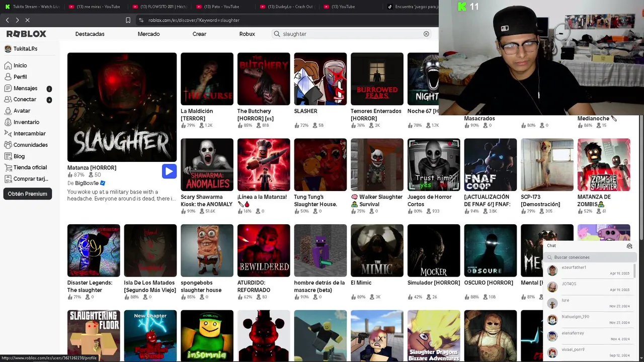This screenshot has height=362, width=644.
Task: Open Tung Tung's Slaughter House thumbnail
Action: (320, 165)
